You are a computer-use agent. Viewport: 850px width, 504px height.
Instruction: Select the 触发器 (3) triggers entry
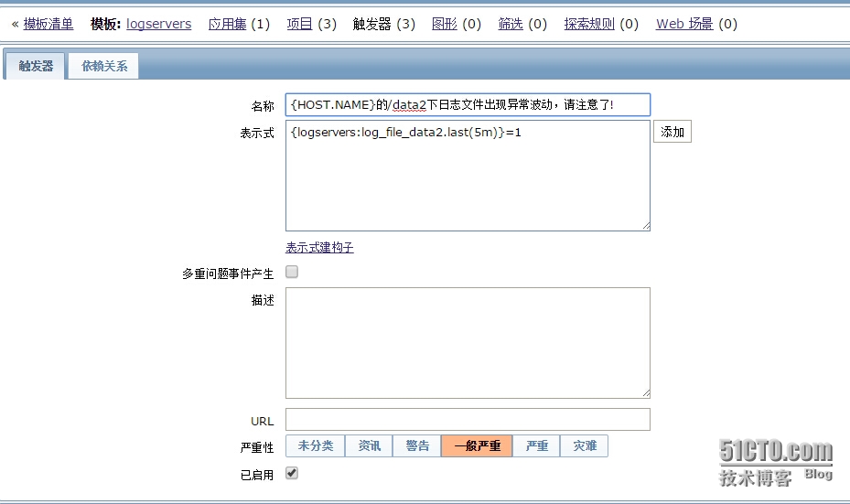click(383, 24)
